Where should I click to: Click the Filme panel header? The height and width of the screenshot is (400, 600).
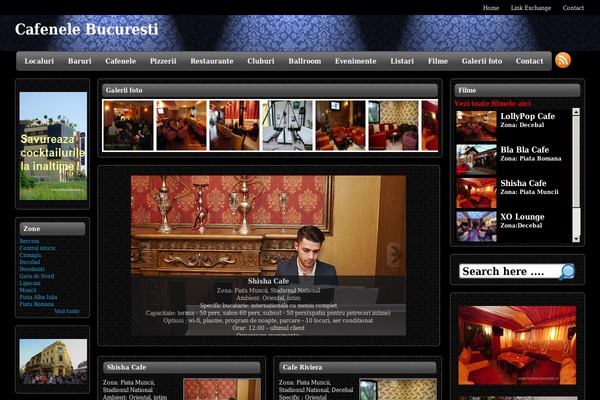coord(517,90)
